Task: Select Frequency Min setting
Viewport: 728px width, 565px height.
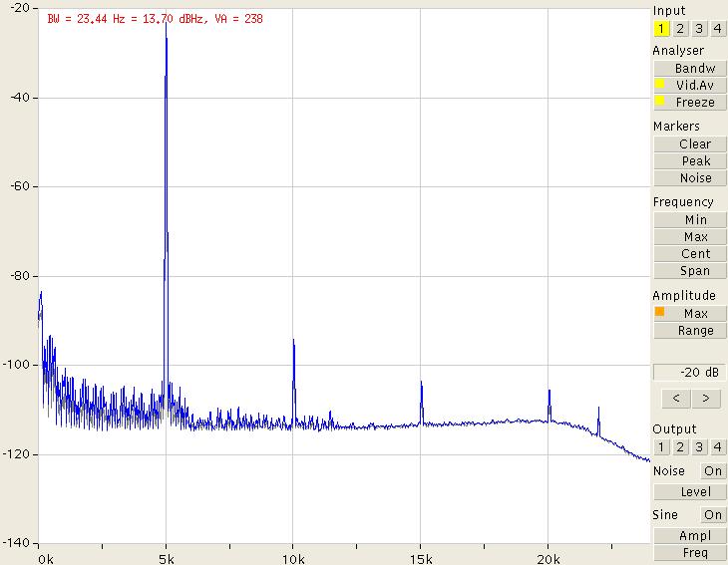Action: [690, 220]
